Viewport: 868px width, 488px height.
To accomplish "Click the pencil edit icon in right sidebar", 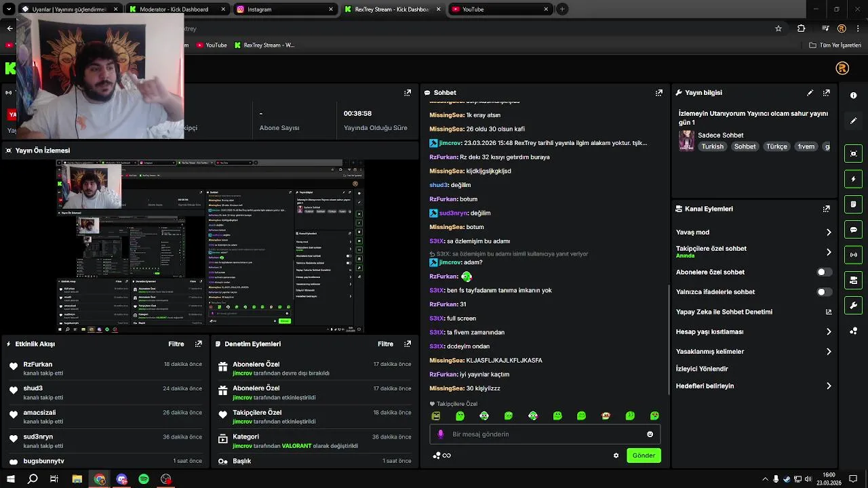I will [x=853, y=121].
